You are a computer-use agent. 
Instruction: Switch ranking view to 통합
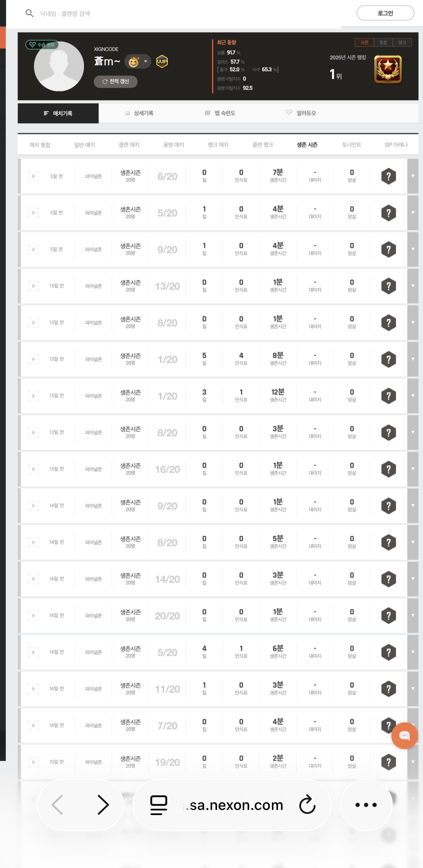pos(383,43)
